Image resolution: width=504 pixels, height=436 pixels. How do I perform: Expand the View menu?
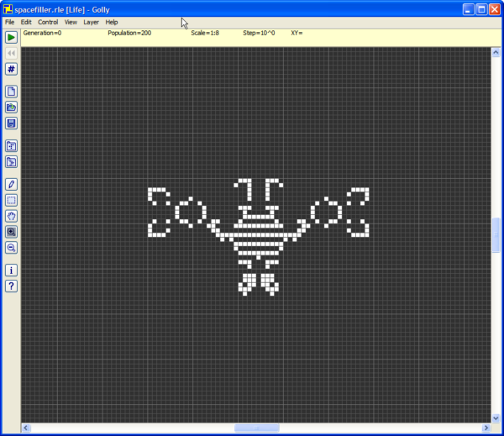[x=71, y=22]
